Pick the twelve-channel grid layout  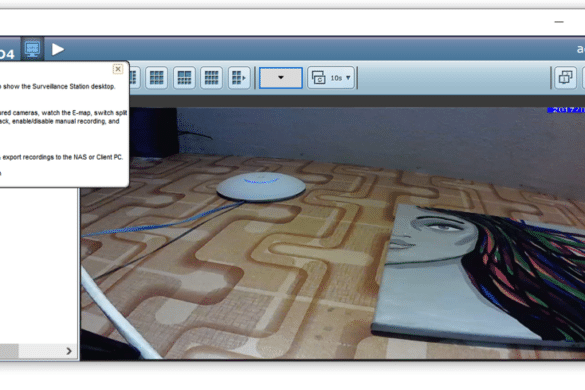coord(211,78)
